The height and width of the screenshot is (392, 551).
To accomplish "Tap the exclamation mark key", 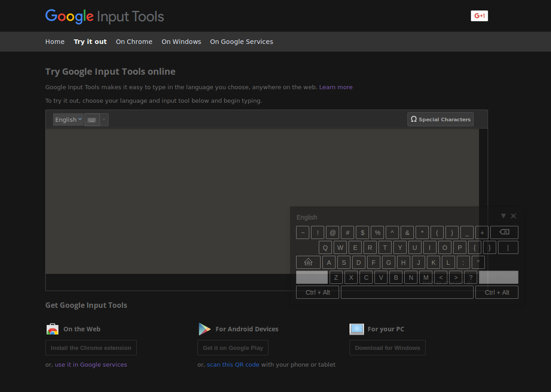I will pos(317,232).
